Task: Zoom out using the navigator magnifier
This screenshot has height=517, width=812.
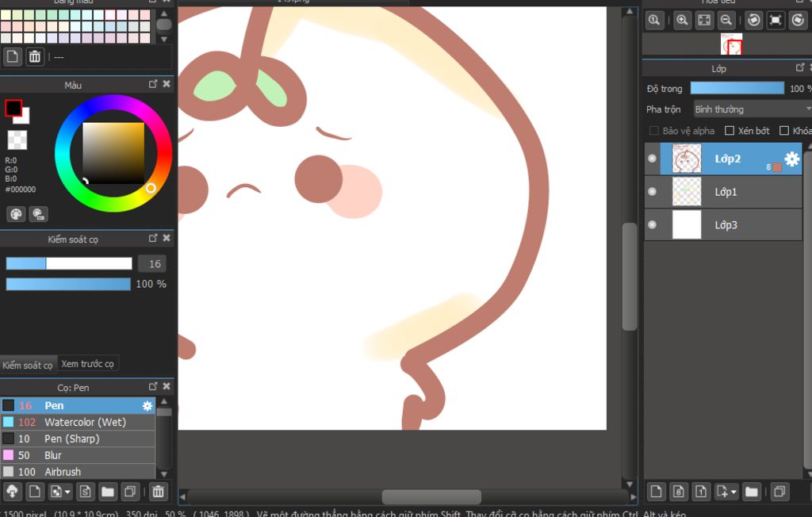Action: 726,20
